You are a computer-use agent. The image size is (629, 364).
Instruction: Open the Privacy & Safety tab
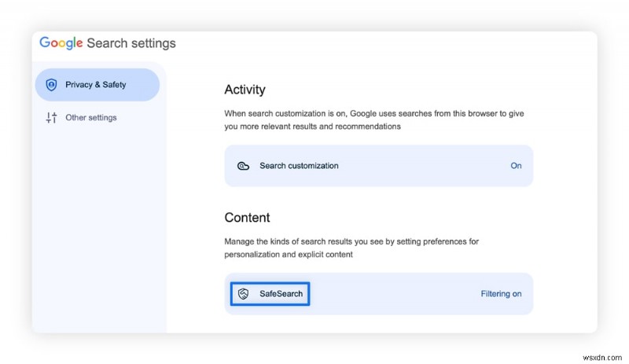(97, 85)
